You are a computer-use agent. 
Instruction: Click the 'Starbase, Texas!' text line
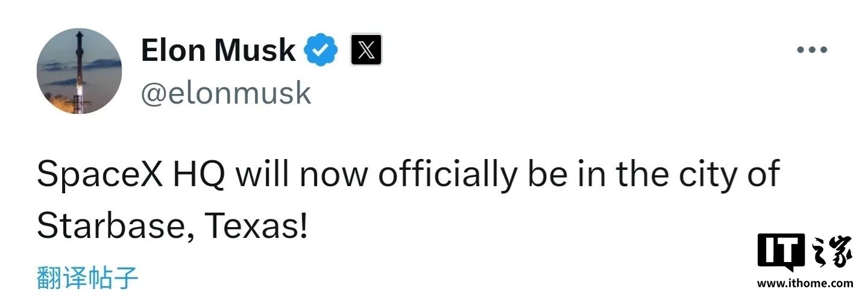[x=172, y=226]
